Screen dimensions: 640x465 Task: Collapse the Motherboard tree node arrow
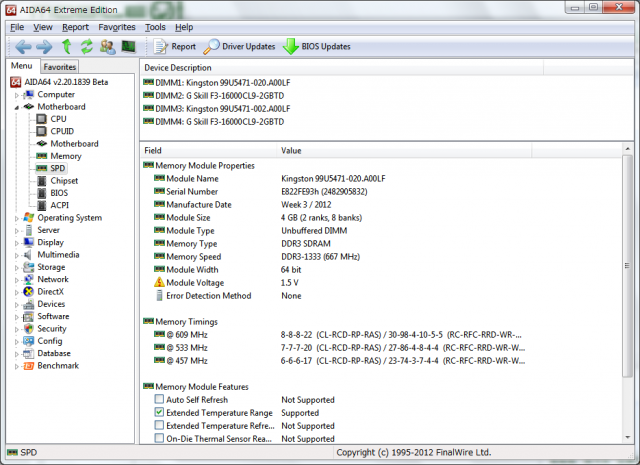(x=17, y=107)
